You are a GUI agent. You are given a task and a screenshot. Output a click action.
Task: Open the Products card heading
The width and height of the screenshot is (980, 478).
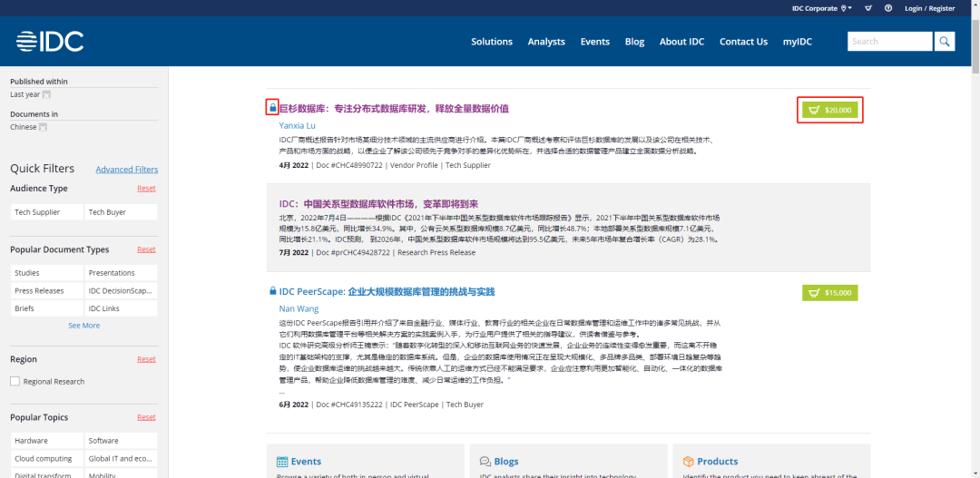[718, 461]
